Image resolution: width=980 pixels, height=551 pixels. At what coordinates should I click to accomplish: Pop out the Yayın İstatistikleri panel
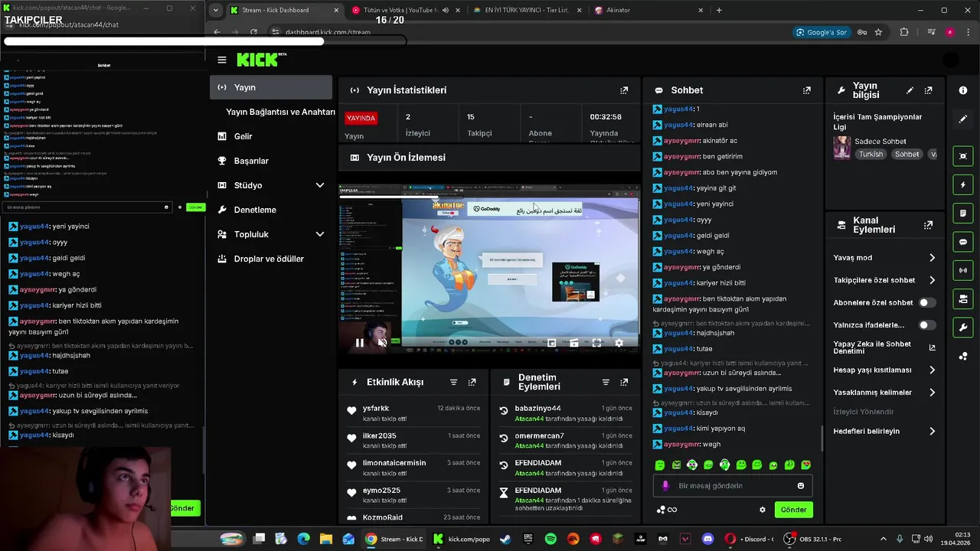pos(624,90)
